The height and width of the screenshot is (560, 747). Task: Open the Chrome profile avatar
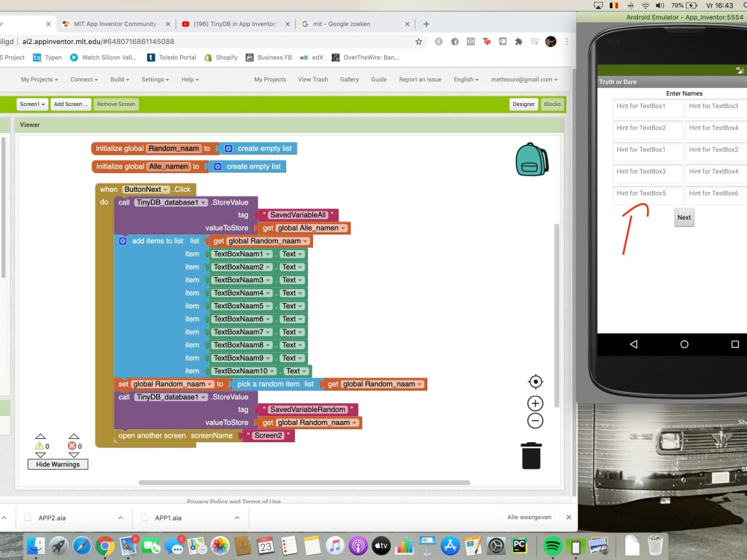coord(551,41)
